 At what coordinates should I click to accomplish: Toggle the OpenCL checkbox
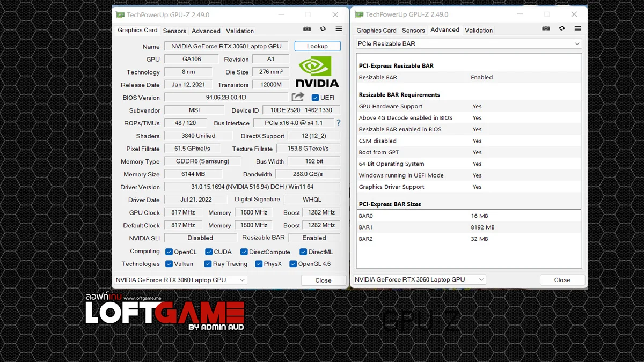169,252
